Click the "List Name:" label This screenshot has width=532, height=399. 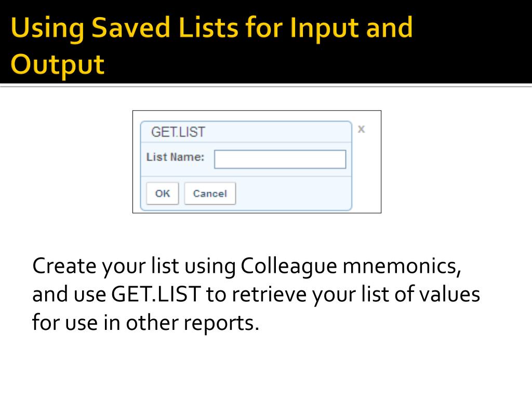(x=175, y=157)
